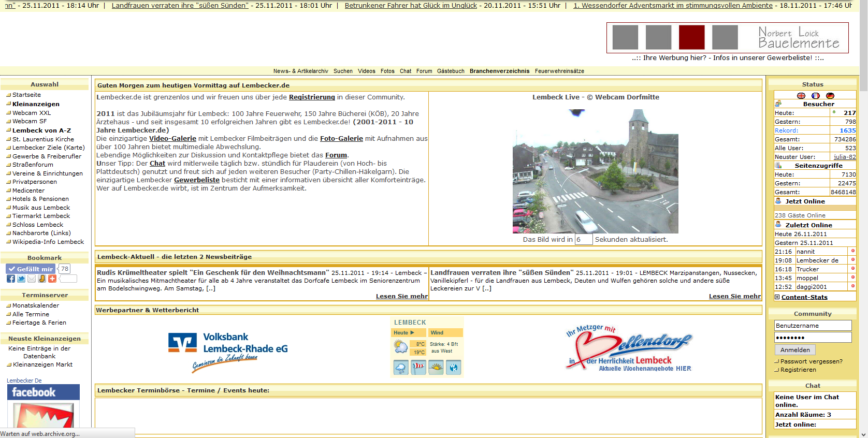Open the Video-Galerie link
The width and height of the screenshot is (868, 438).
(172, 139)
